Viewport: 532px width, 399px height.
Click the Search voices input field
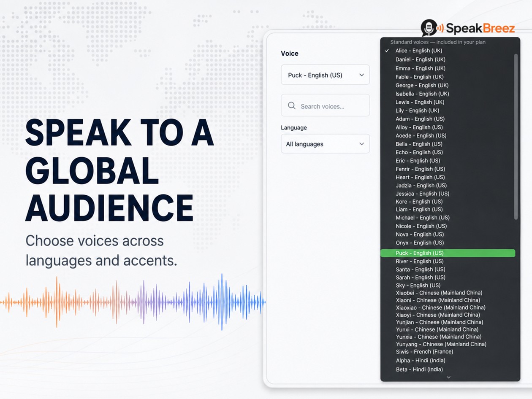coord(325,105)
